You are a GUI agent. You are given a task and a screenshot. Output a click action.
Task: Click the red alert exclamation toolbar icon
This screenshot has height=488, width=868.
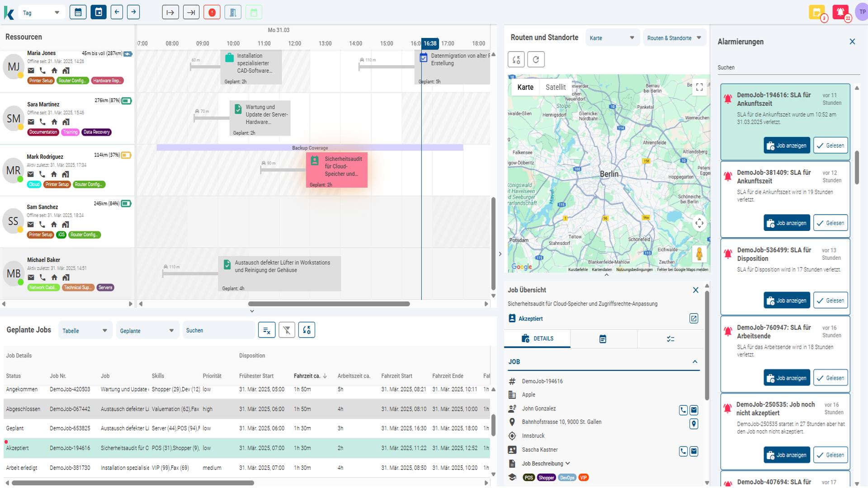click(212, 12)
